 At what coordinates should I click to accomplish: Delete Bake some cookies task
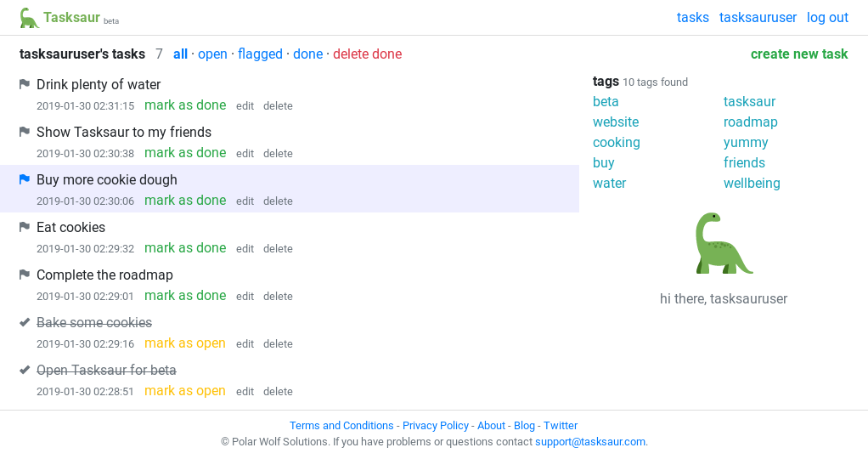(278, 344)
